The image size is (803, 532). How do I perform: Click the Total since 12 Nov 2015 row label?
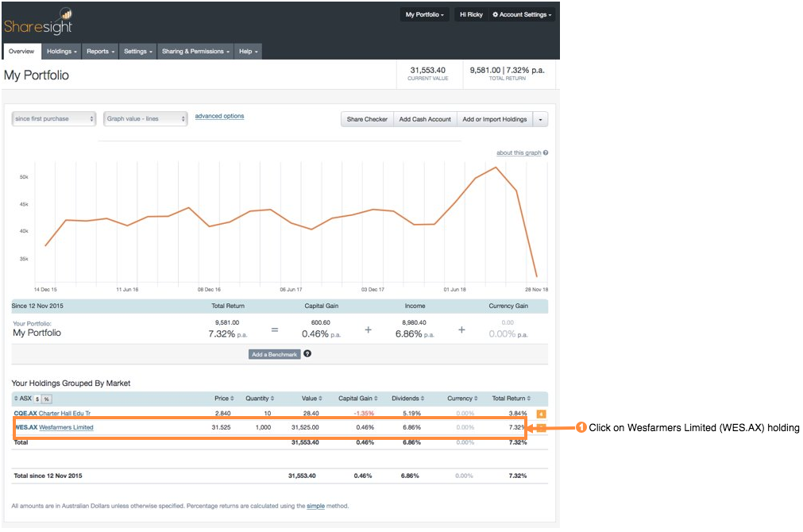pyautogui.click(x=48, y=476)
